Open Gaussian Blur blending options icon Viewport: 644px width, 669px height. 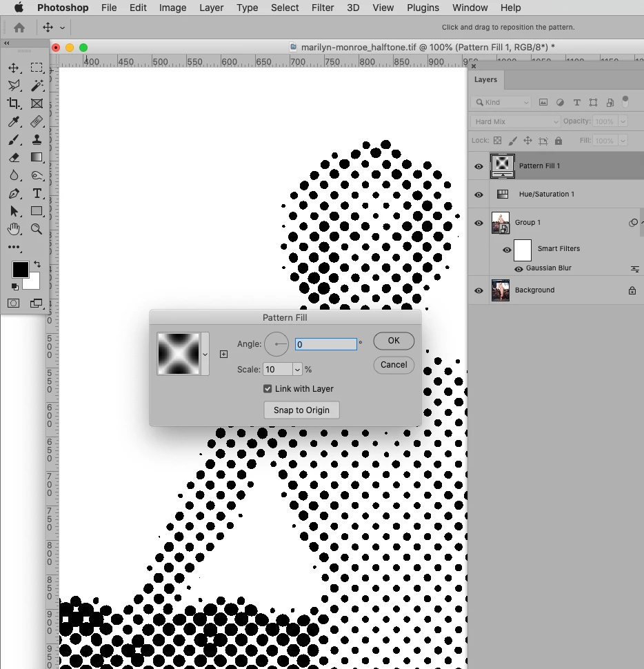(634, 269)
